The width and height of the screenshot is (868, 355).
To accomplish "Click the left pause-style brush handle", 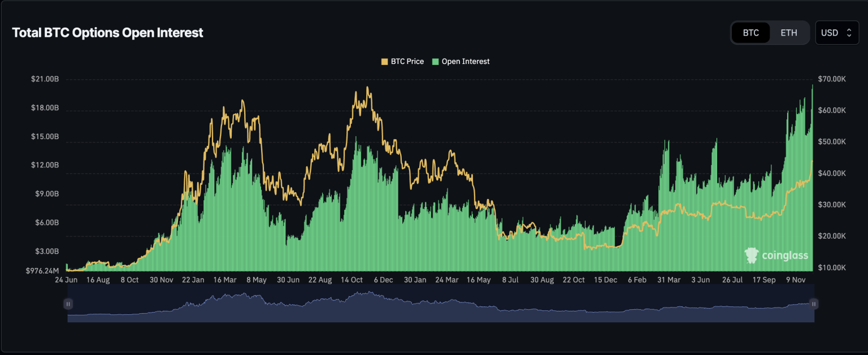I will point(68,304).
